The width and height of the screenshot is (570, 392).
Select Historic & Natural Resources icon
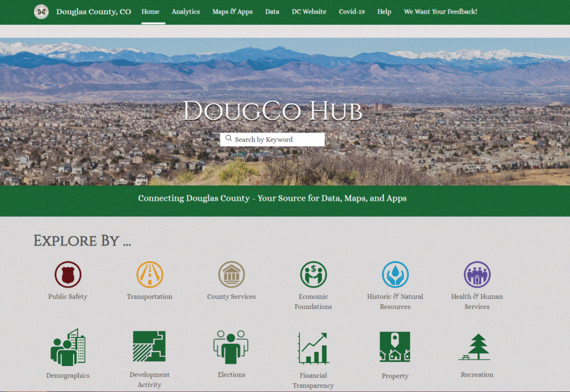[x=395, y=274]
